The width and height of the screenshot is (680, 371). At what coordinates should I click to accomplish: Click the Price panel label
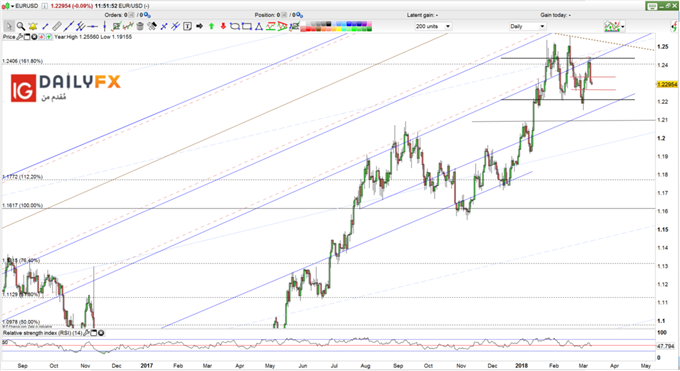click(9, 37)
